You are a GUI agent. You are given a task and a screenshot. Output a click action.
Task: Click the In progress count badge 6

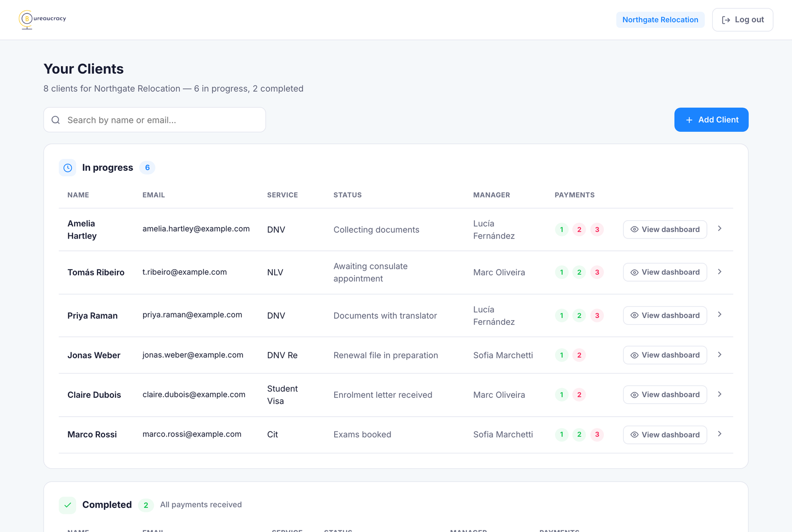click(x=148, y=168)
